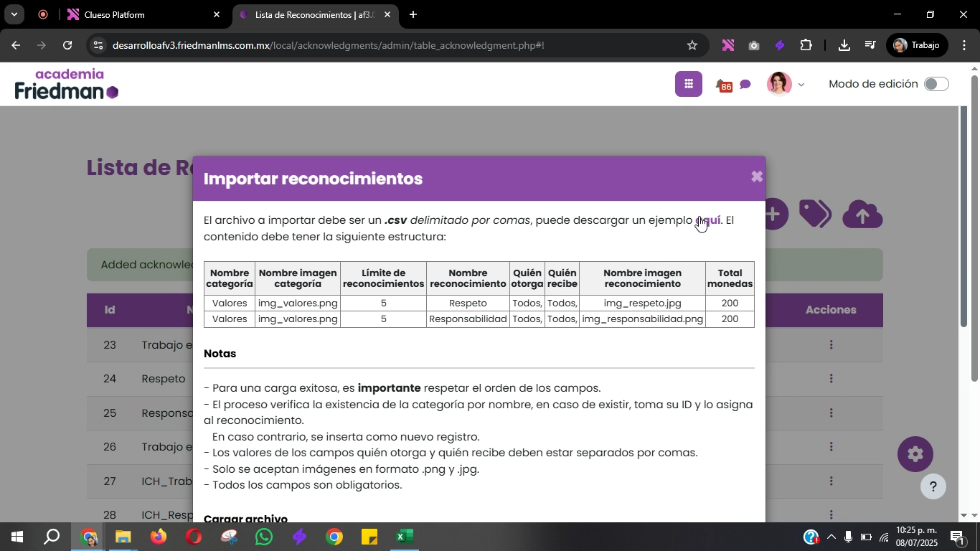The image size is (980, 551).
Task: Open Excel from the taskbar
Action: 405,537
